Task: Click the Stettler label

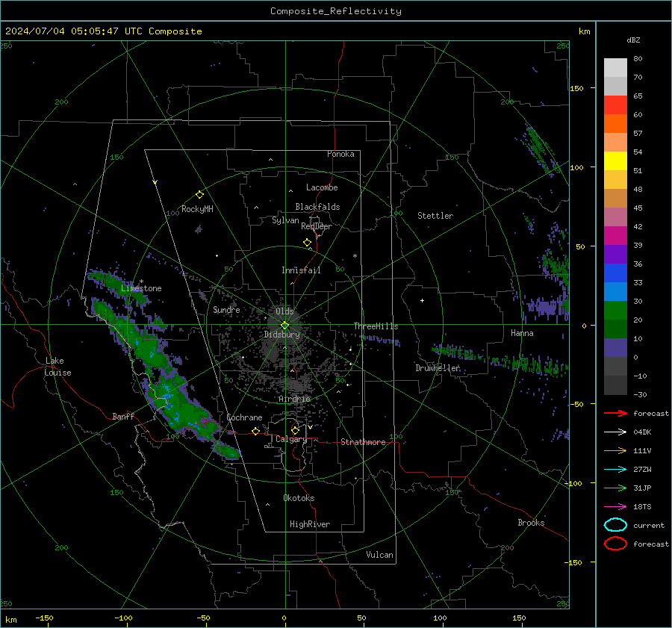Action: (x=435, y=216)
